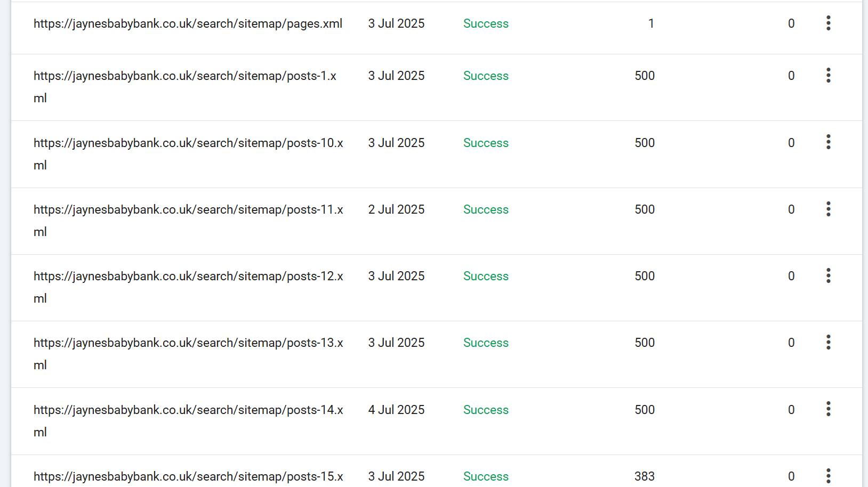
Task: Select the posts-11.xml sitemap URL
Action: (188, 221)
